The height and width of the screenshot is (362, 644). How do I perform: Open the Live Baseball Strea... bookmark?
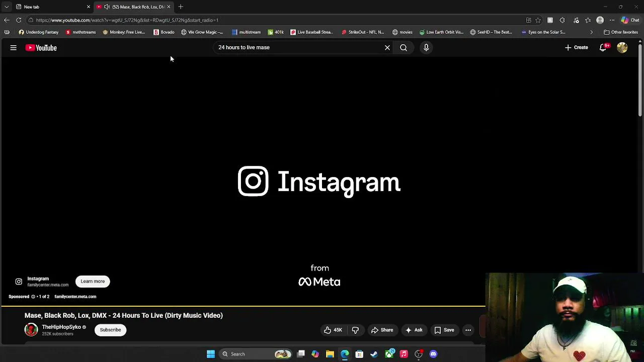click(311, 32)
